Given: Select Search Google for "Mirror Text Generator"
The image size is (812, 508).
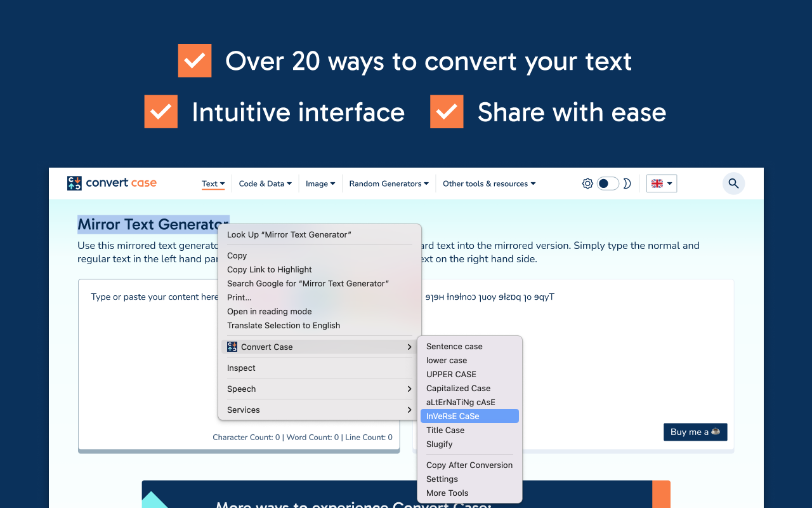Looking at the screenshot, I should click(320, 283).
